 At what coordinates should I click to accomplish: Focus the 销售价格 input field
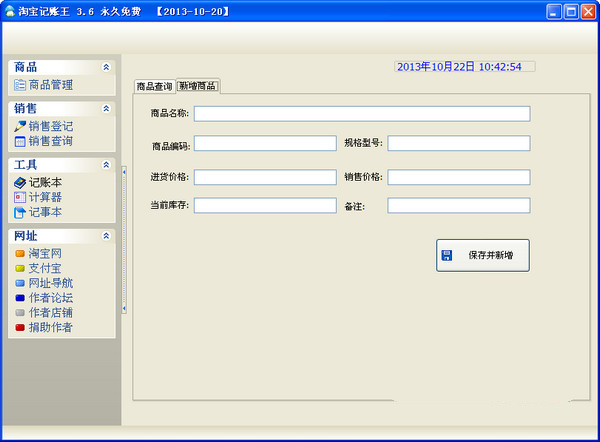459,178
